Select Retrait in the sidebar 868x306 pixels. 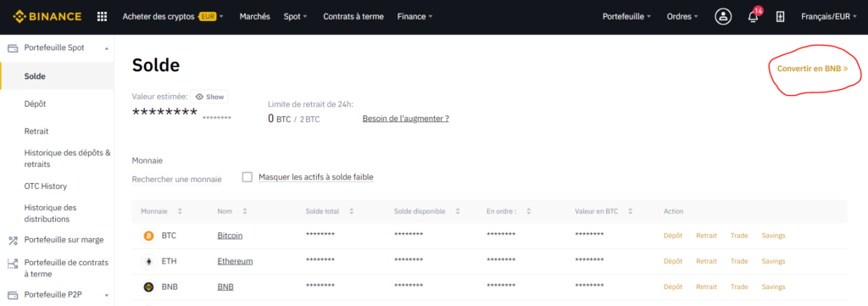(x=36, y=131)
